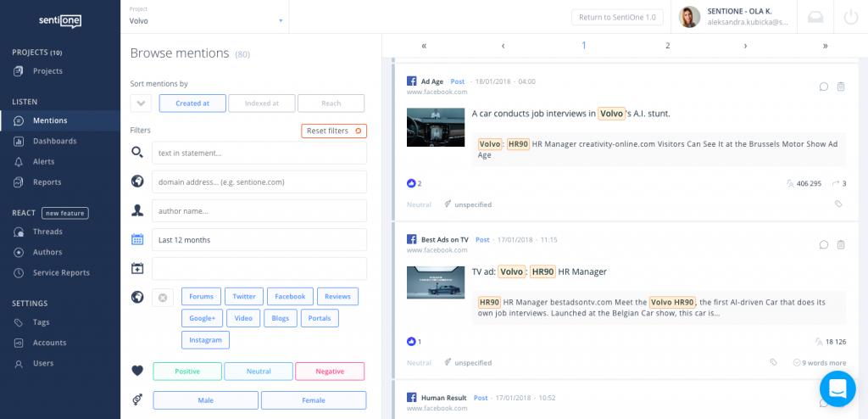The image size is (868, 419).
Task: Click tag icon on the Ad Age mention
Action: 838,204
